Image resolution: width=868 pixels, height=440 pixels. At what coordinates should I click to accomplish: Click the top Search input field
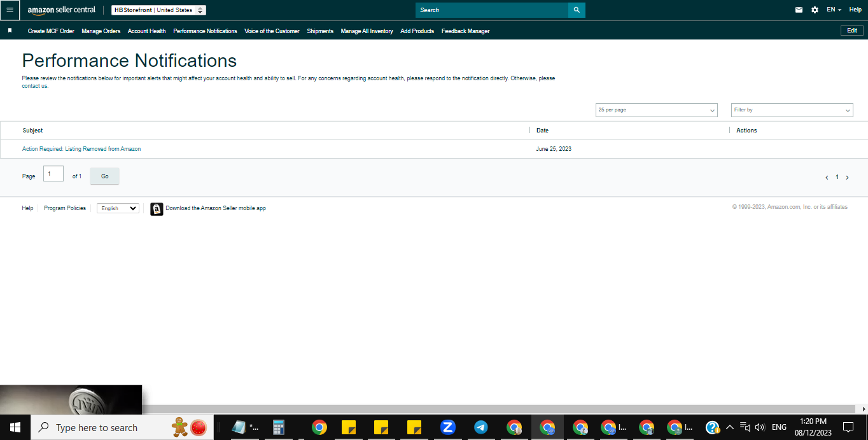(x=492, y=10)
